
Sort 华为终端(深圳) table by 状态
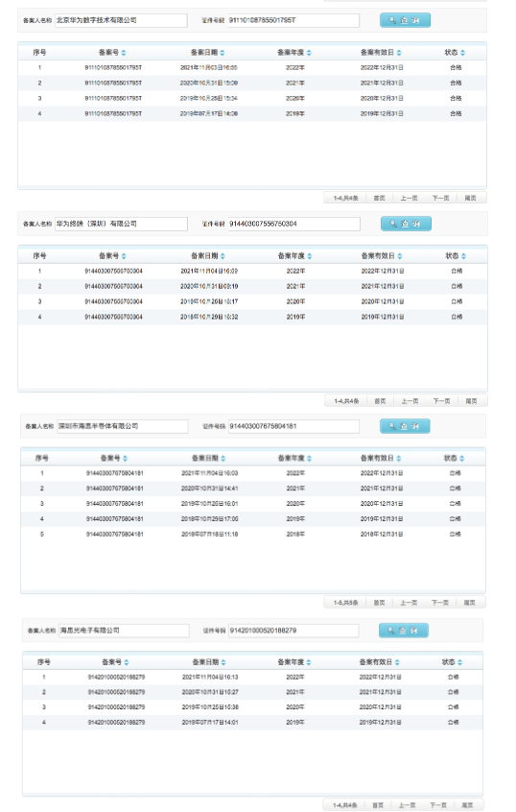456,256
